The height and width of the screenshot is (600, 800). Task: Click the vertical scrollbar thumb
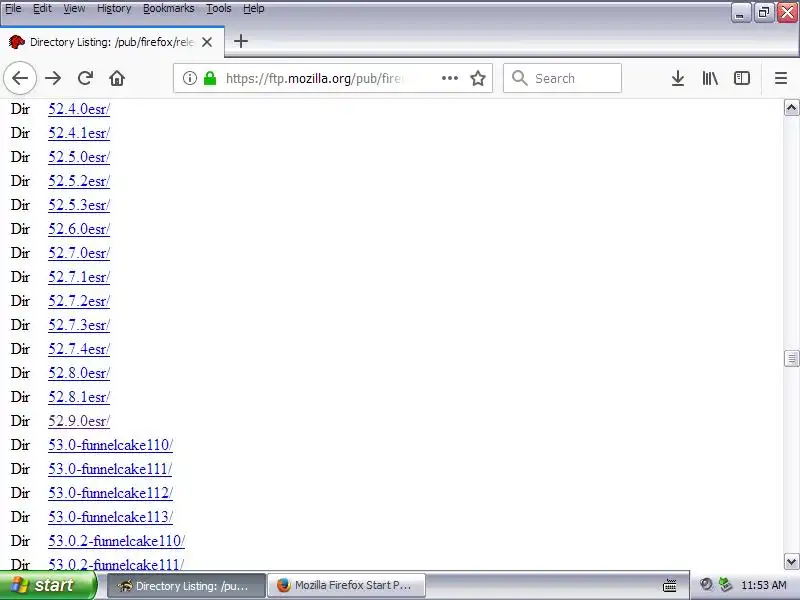coord(791,358)
